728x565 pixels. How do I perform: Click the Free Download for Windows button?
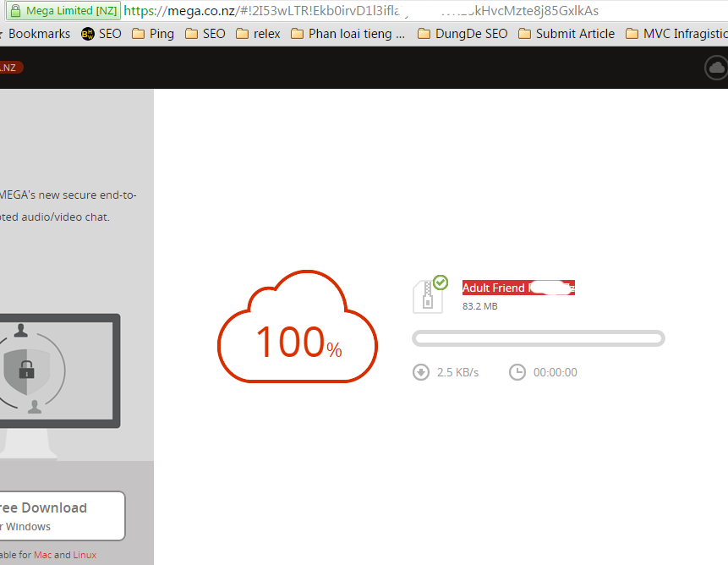[63, 516]
